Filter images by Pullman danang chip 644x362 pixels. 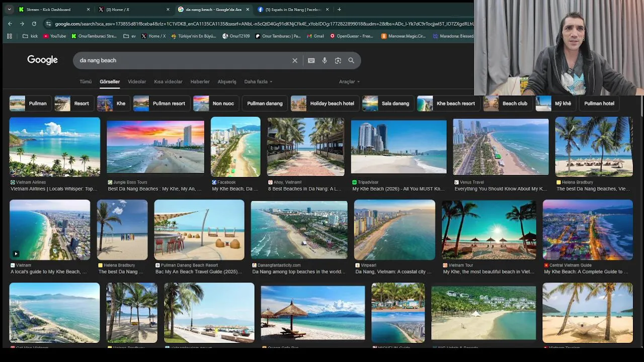pos(265,104)
